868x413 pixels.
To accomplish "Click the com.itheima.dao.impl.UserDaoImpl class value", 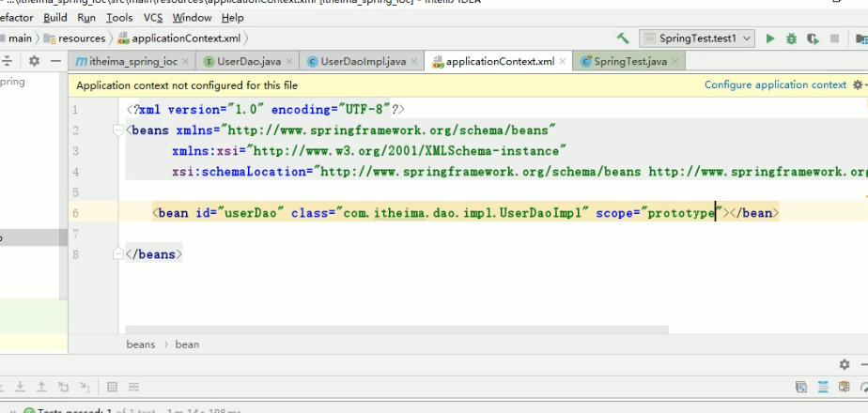I will [463, 213].
